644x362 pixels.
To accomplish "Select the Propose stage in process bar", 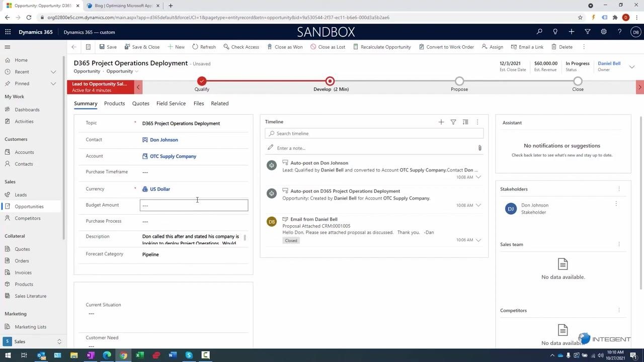I will [x=459, y=83].
